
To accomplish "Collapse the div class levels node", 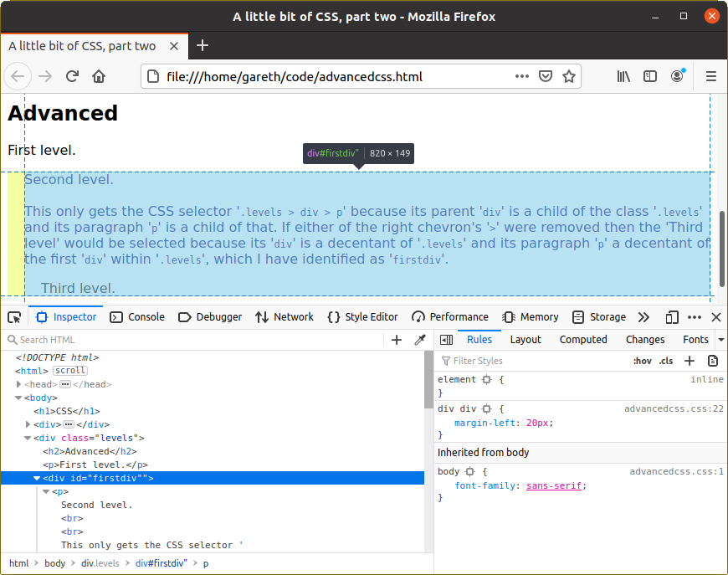I will (28, 438).
